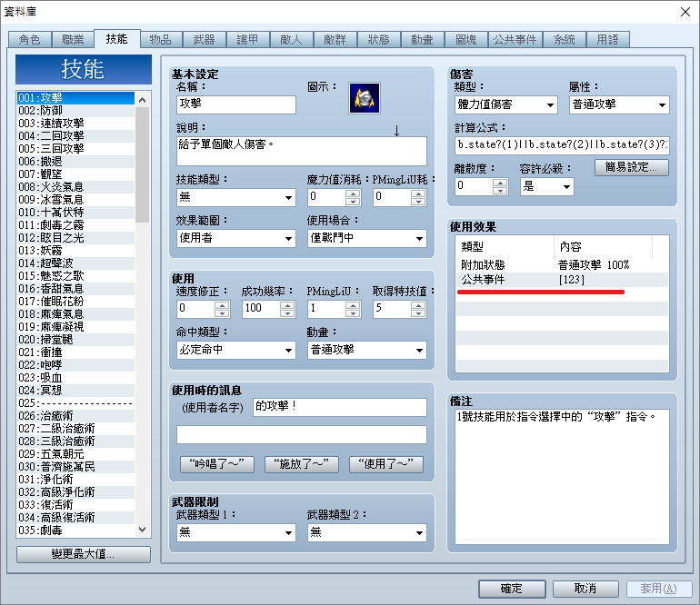The width and height of the screenshot is (700, 605).
Task: Expand the 技能類型 dropdown
Action: pyautogui.click(x=236, y=197)
